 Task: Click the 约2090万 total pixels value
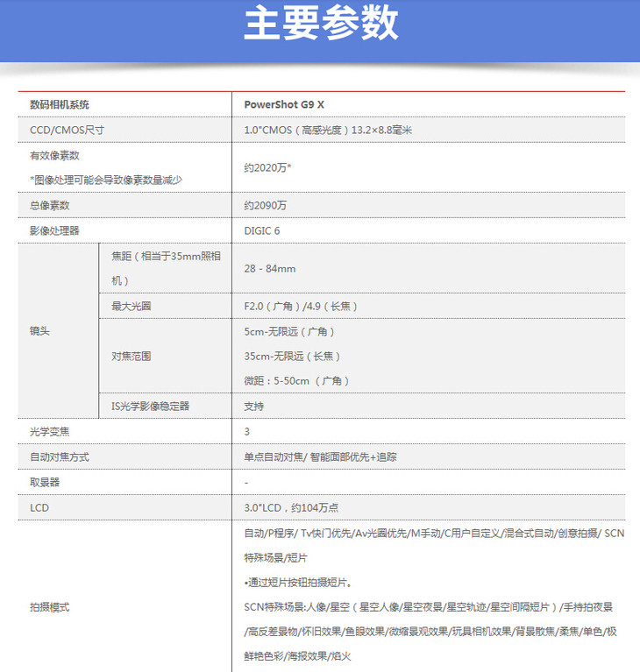click(x=266, y=205)
